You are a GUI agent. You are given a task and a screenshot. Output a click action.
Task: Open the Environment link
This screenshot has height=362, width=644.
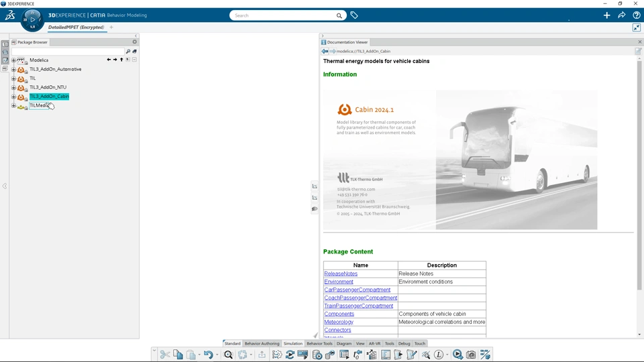tap(339, 282)
